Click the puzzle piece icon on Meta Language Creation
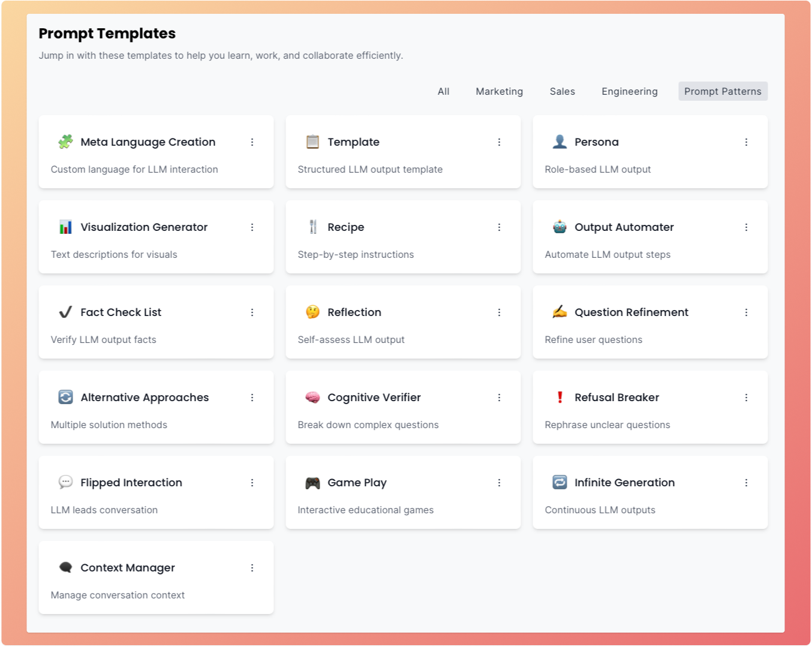 pyautogui.click(x=65, y=142)
